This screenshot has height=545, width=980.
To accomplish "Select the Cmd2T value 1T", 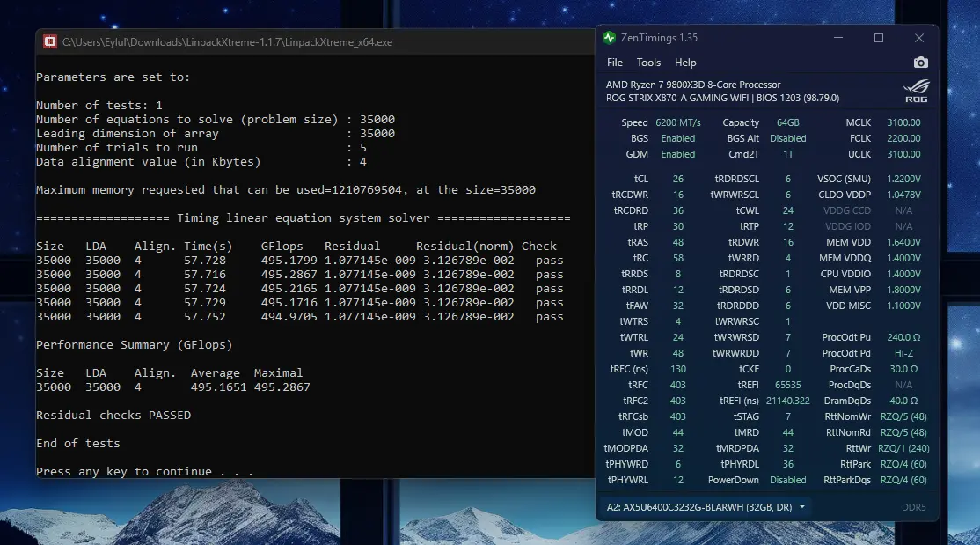I will [788, 154].
